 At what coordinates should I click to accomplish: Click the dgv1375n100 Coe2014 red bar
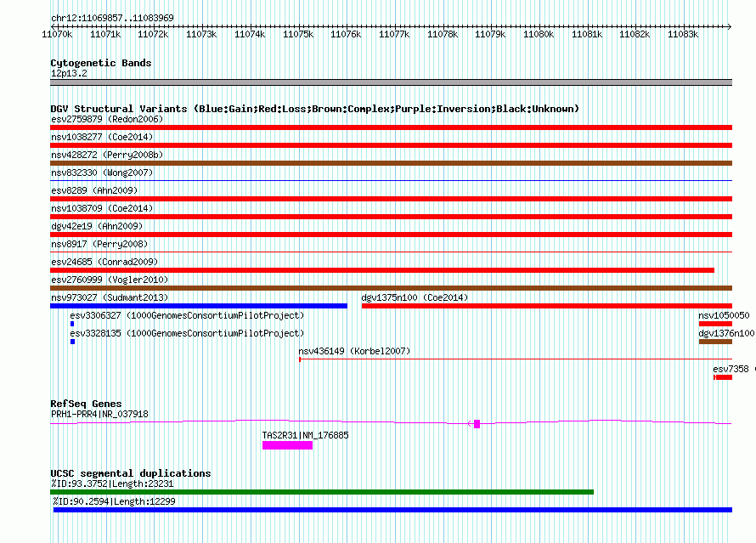(x=546, y=306)
